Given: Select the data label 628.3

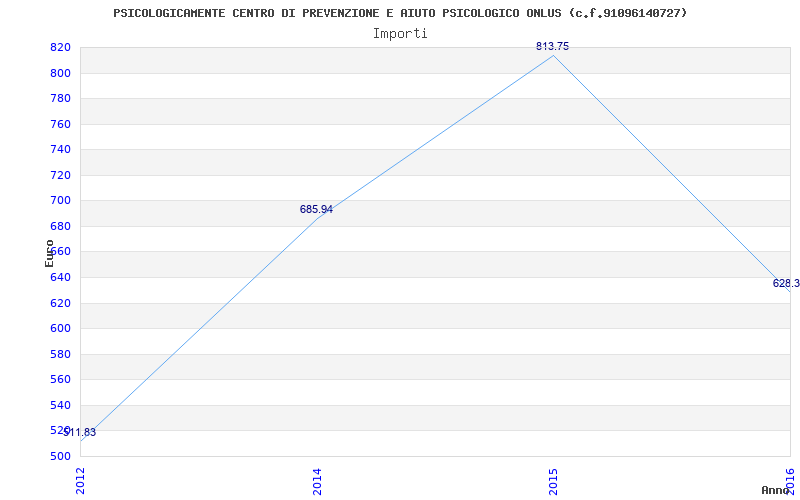Looking at the screenshot, I should click(786, 283).
